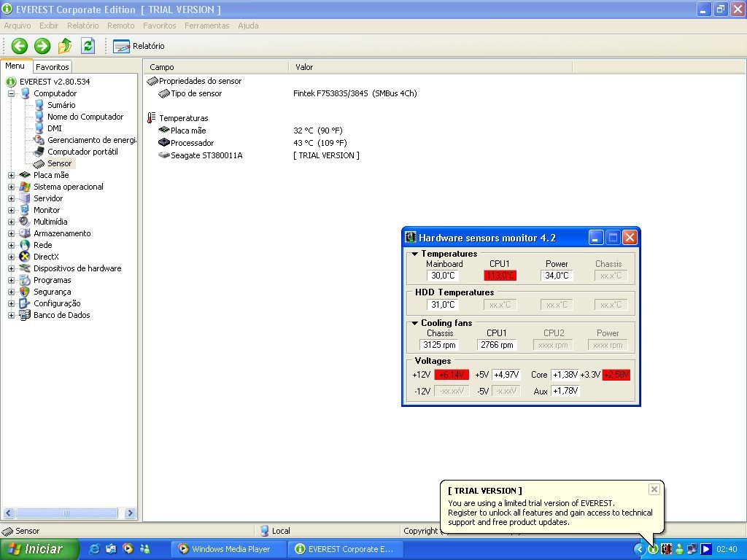The height and width of the screenshot is (560, 747).
Task: Click the Programas tree icon
Action: point(25,280)
